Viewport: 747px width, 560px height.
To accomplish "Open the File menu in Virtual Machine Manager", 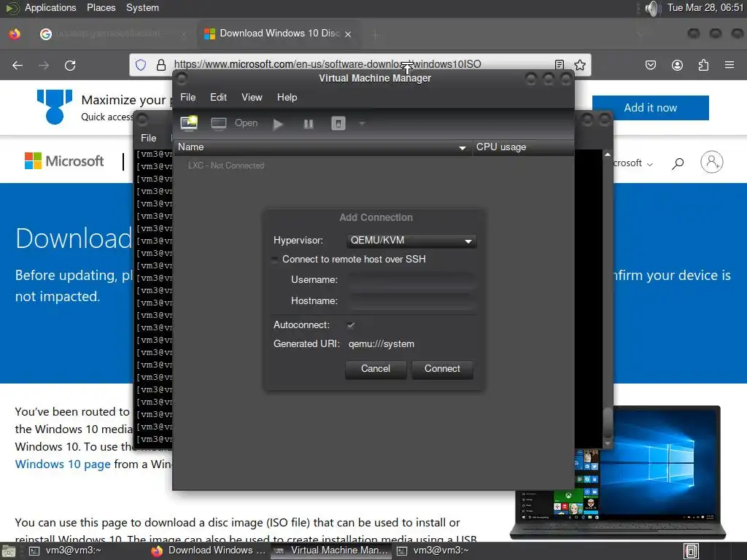I will [x=187, y=97].
